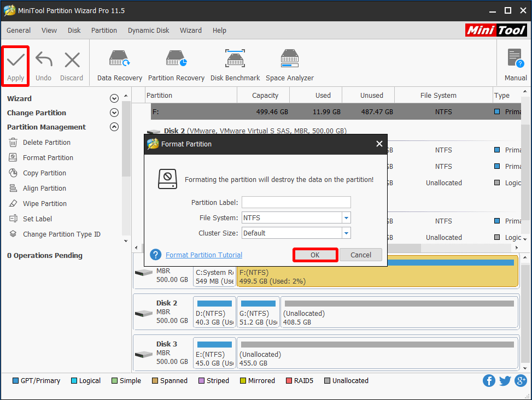532x400 pixels.
Task: Collapse the Partition Management section
Action: click(114, 127)
